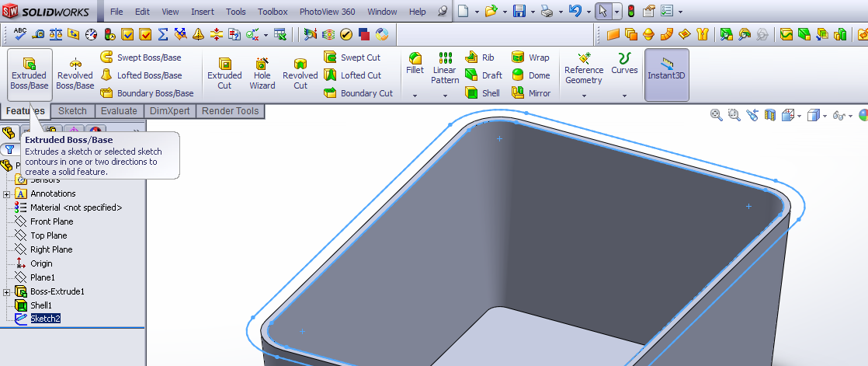
Task: Click Material <not specified> entry
Action: [68, 207]
